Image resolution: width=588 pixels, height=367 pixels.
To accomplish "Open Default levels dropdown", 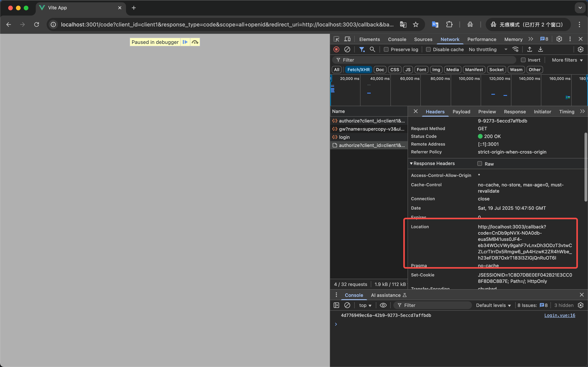I will click(493, 305).
